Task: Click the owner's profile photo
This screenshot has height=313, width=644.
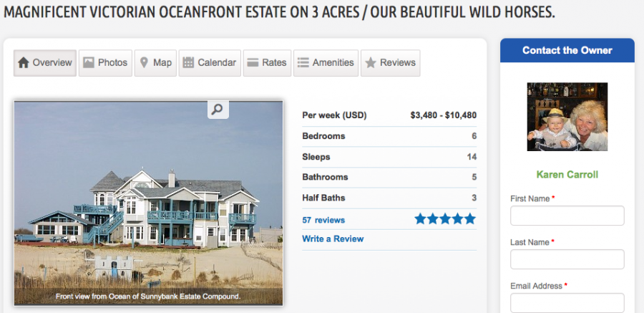Action: click(567, 117)
